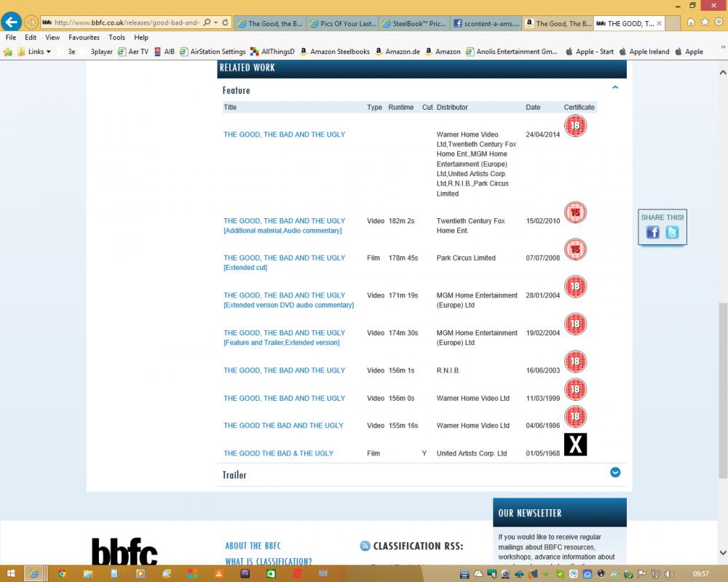Image resolution: width=728 pixels, height=582 pixels.
Task: Click the scrollbar up arrow
Action: point(723,73)
